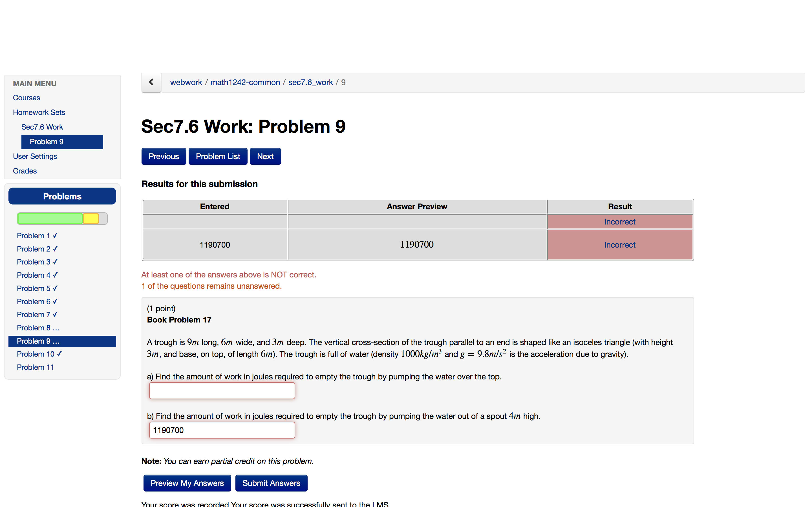Click the first incorrect result link
Screen dimensions: 812x507
[619, 222]
